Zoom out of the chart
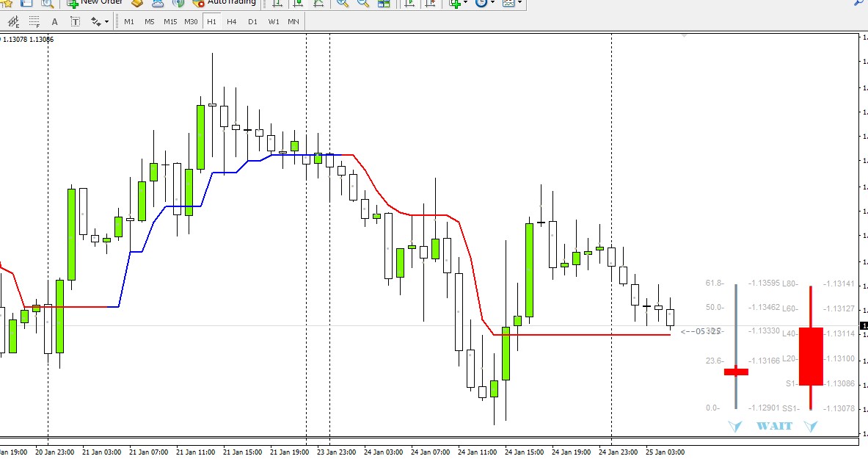Viewport: 868px width, 459px height. (x=363, y=3)
